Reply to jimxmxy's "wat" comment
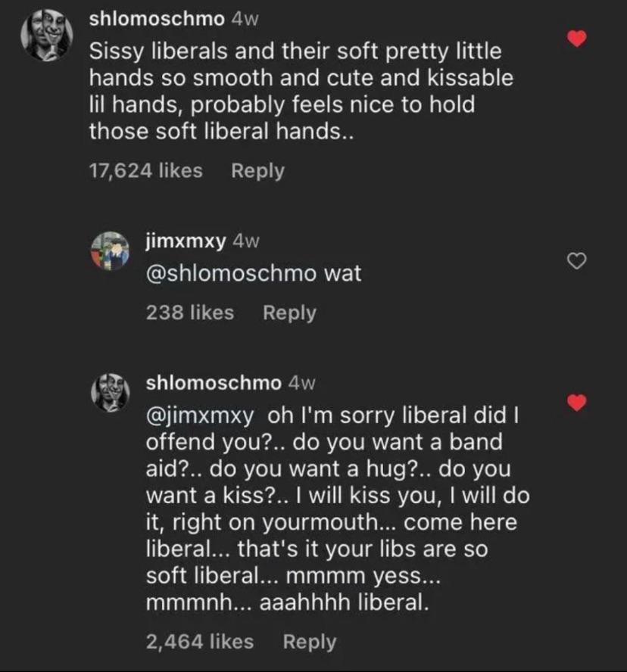Viewport: 627px width, 672px height. pos(289,312)
